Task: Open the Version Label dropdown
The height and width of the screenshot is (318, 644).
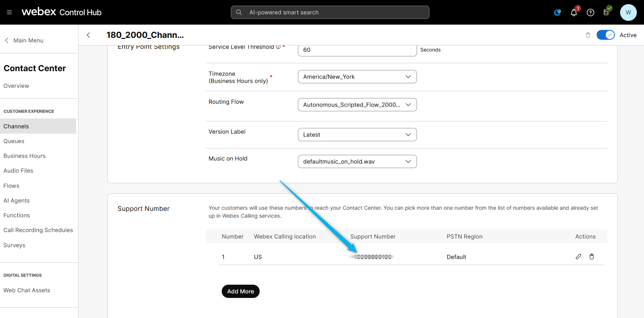Action: [x=357, y=135]
